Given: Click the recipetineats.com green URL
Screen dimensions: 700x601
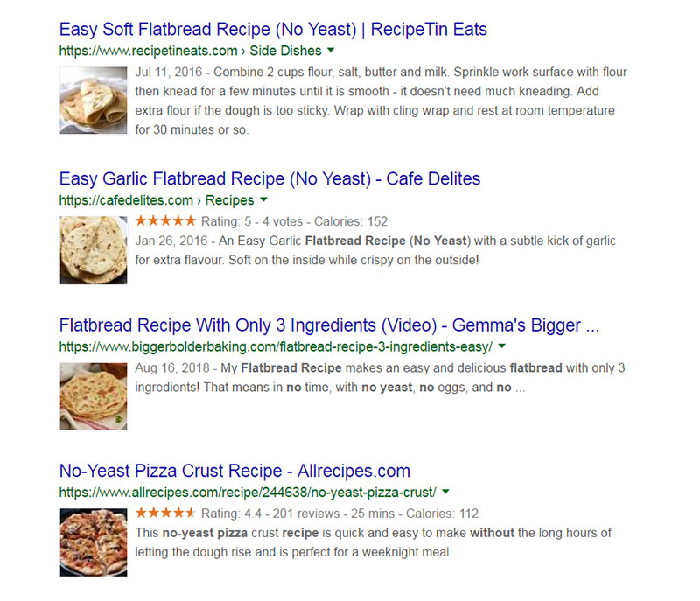Looking at the screenshot, I should [x=148, y=51].
